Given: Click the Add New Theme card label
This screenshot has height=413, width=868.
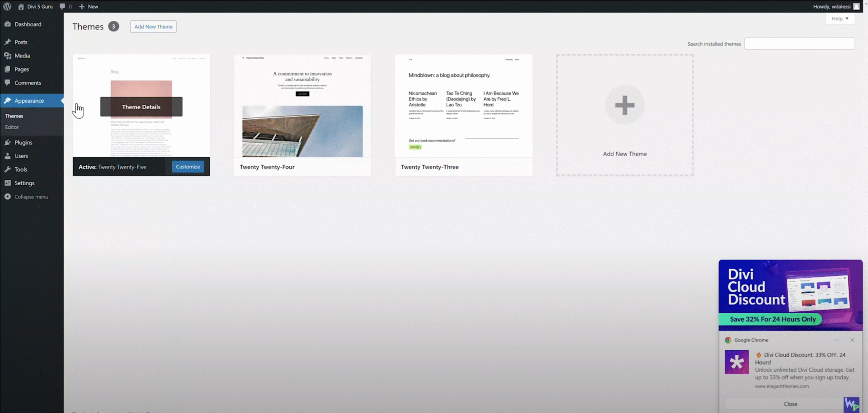Looking at the screenshot, I should pyautogui.click(x=625, y=154).
